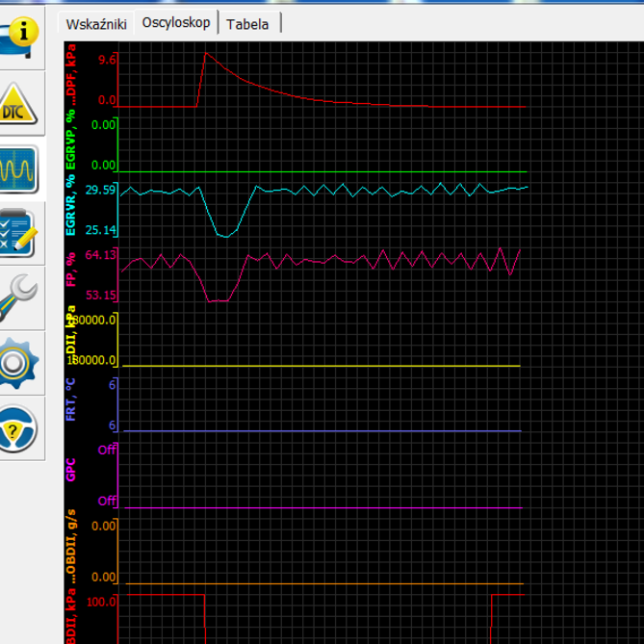Click the dip in the pink FP trace
Image resolution: width=644 pixels, height=644 pixels.
219,301
